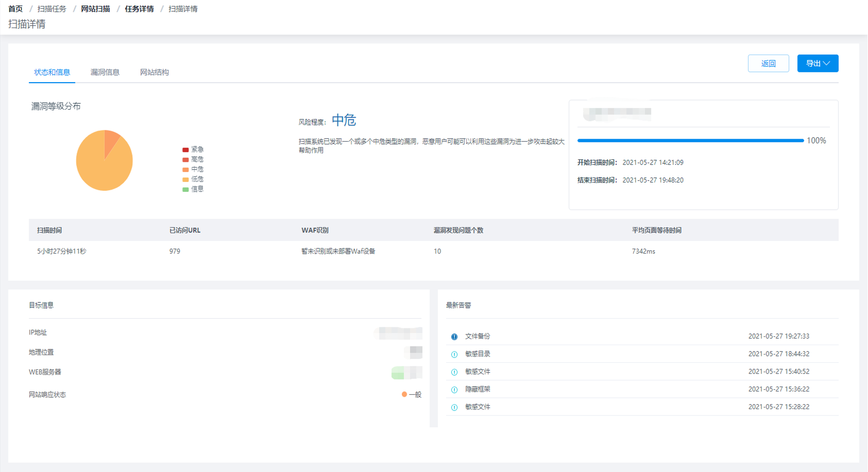Select the 状态和信息 tab

pyautogui.click(x=52, y=72)
